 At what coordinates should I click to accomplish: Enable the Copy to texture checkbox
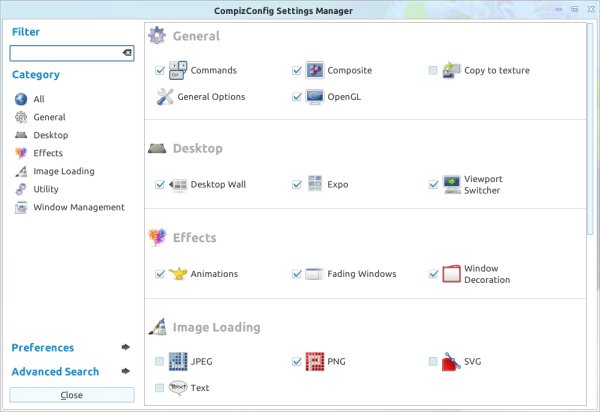pyautogui.click(x=433, y=70)
